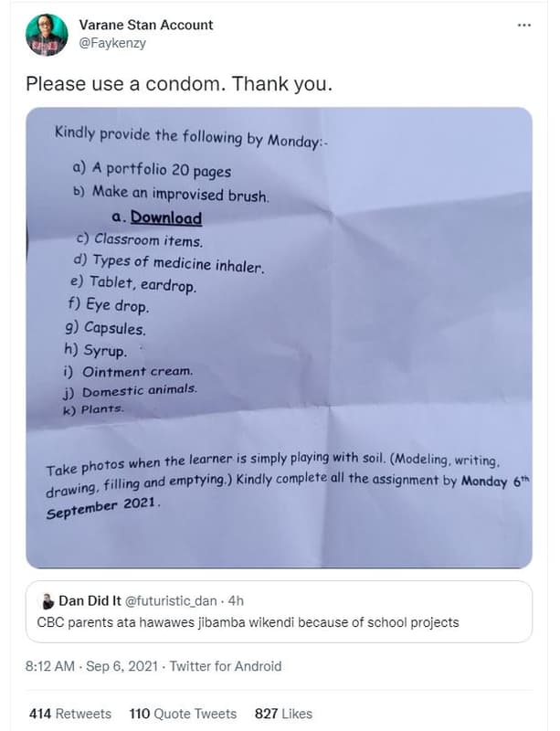Image resolution: width=560 pixels, height=731 pixels.
Task: Click Varane Stan Account's profile avatar
Action: [47, 35]
